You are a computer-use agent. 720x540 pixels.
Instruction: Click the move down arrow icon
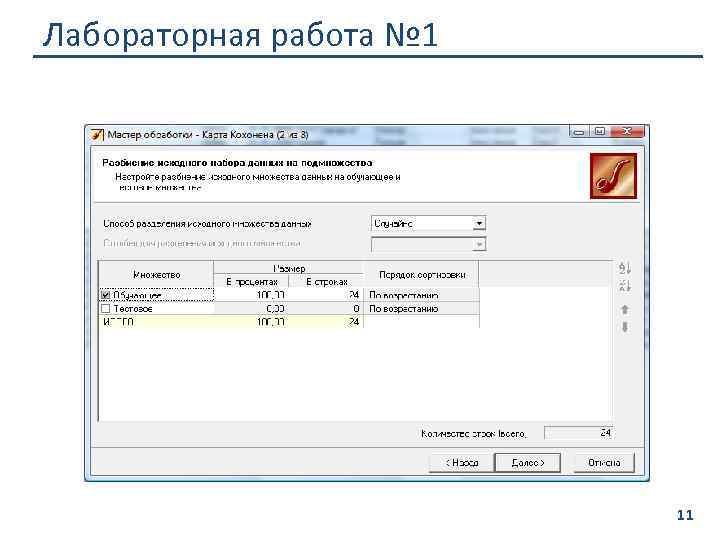pos(624,327)
